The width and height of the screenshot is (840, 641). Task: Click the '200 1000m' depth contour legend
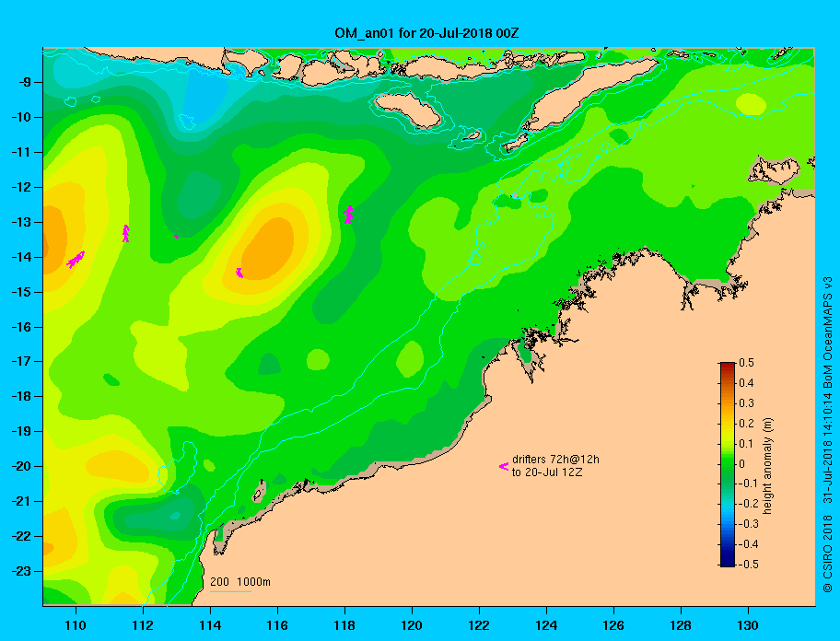click(x=240, y=581)
